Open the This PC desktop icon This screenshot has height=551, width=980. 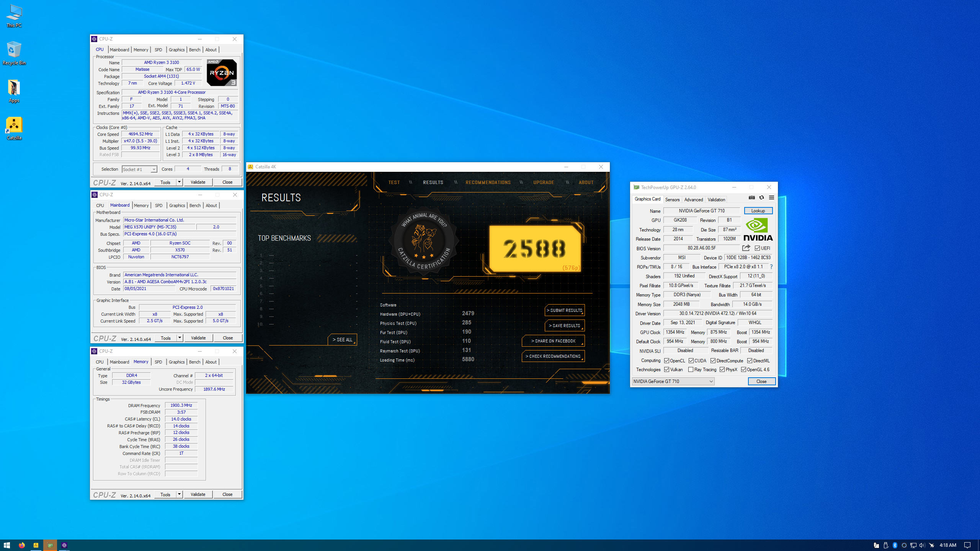coord(14,16)
